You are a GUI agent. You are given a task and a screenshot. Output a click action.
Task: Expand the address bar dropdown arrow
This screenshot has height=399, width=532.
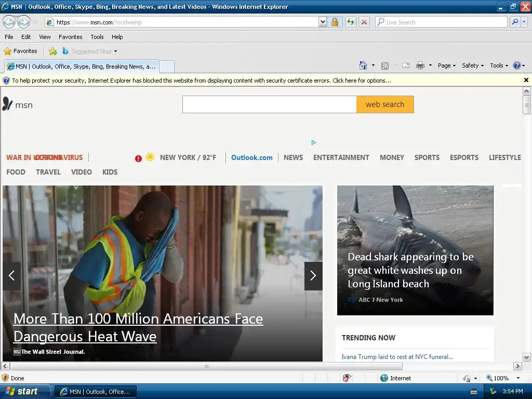pyautogui.click(x=323, y=22)
